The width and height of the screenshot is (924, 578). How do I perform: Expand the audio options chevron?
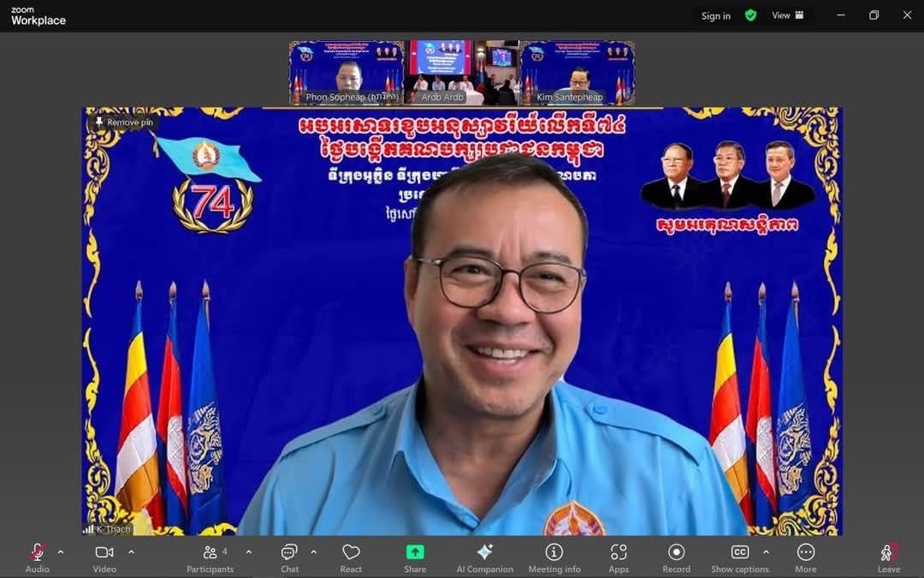point(61,552)
